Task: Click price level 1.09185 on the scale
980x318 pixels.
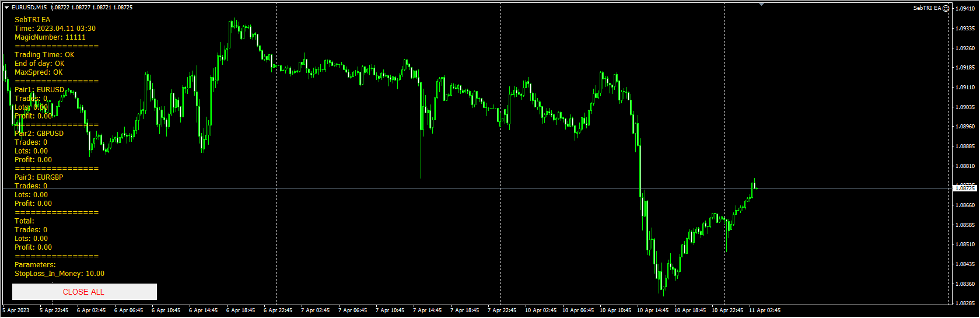Action: [x=965, y=68]
